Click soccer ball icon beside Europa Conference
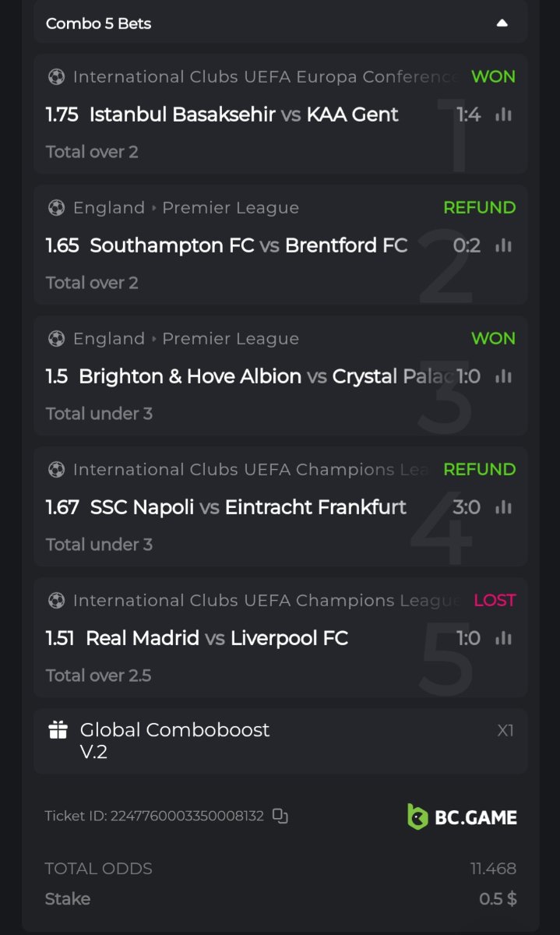This screenshot has height=935, width=560. [56, 77]
